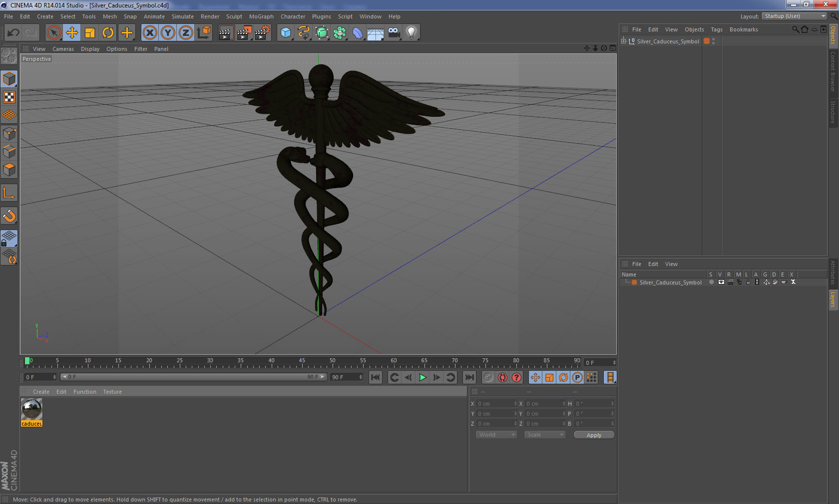Open the File menu
839x504 pixels.
click(x=8, y=16)
